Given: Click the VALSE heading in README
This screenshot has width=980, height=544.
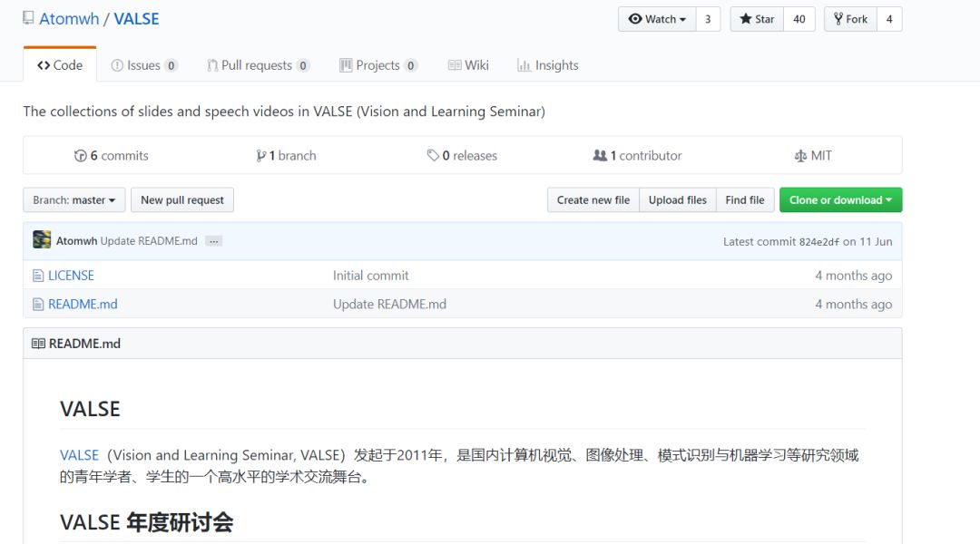Looking at the screenshot, I should coord(90,409).
